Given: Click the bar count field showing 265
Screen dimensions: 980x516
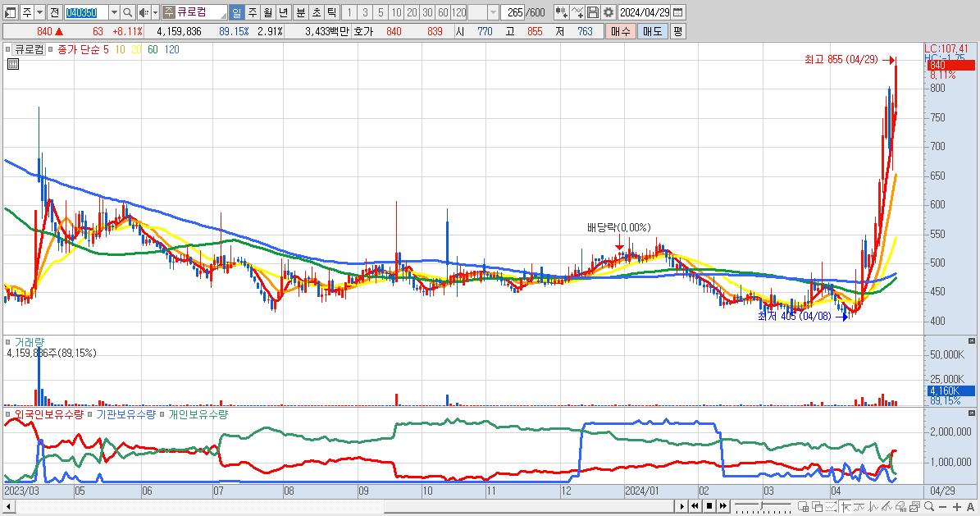Looking at the screenshot, I should pyautogui.click(x=513, y=12).
